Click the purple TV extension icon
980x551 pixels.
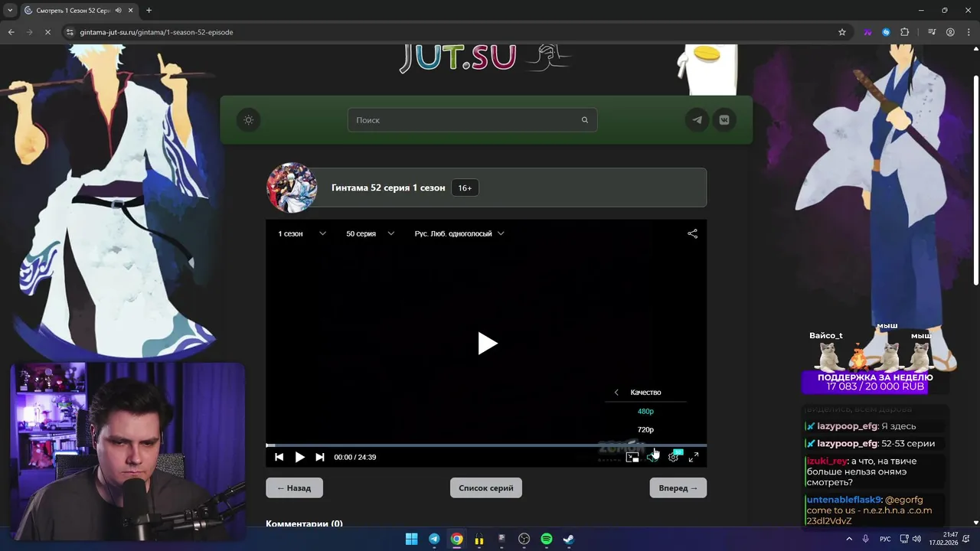[x=867, y=32]
